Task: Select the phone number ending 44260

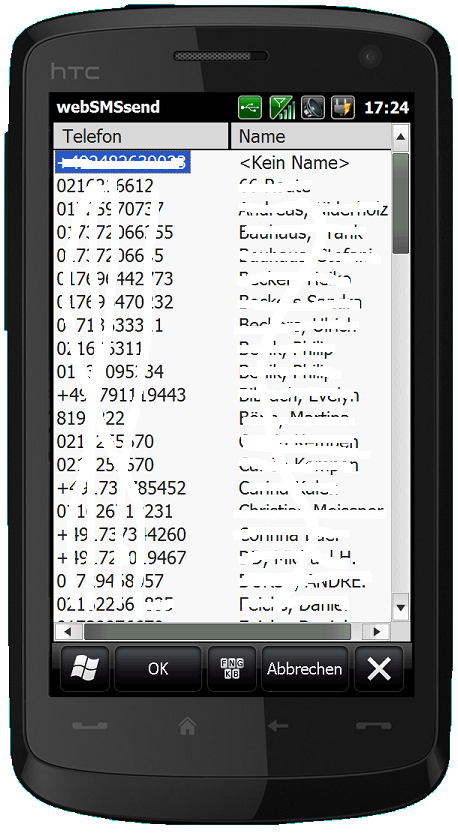Action: pyautogui.click(x=121, y=535)
